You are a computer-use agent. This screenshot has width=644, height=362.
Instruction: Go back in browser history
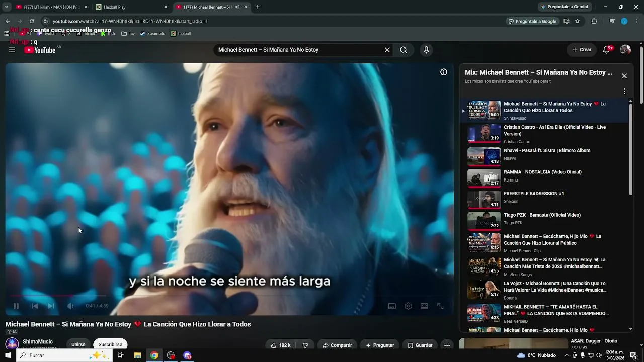[8, 21]
